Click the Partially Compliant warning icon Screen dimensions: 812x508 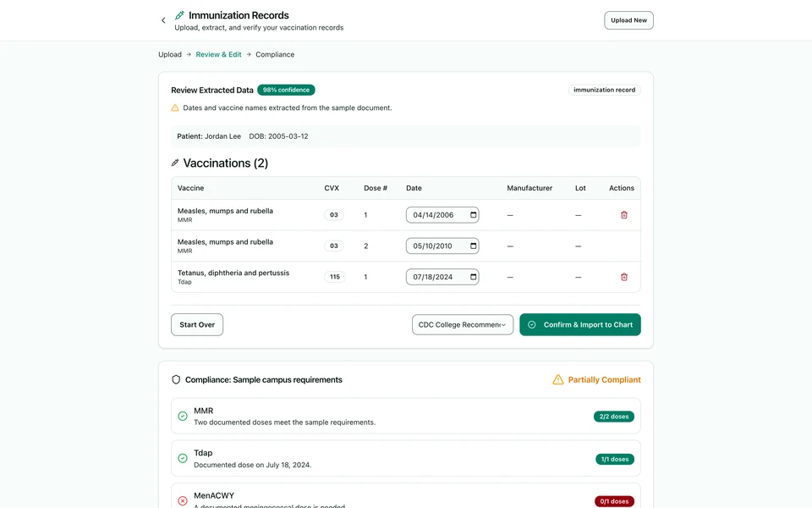click(557, 379)
